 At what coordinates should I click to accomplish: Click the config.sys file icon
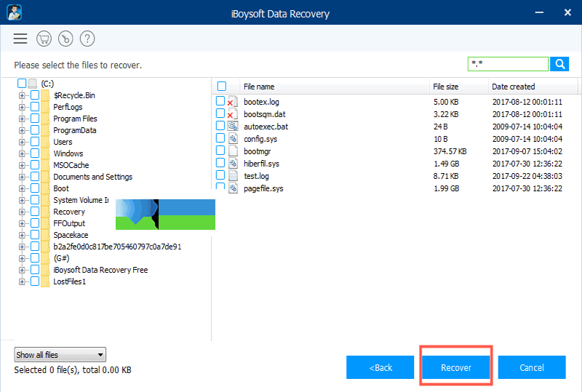233,139
